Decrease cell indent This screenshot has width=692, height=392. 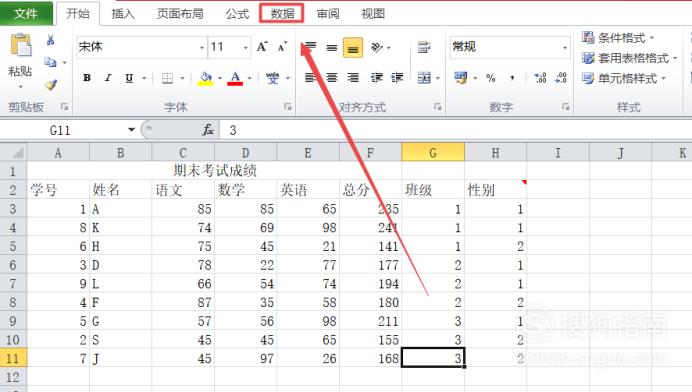[376, 78]
